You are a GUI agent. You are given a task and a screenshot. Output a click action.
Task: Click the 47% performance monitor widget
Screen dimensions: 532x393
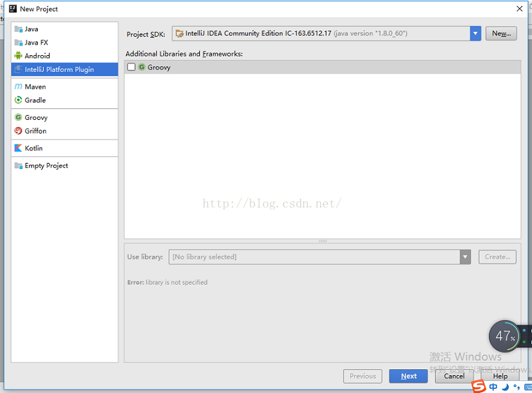coord(505,336)
